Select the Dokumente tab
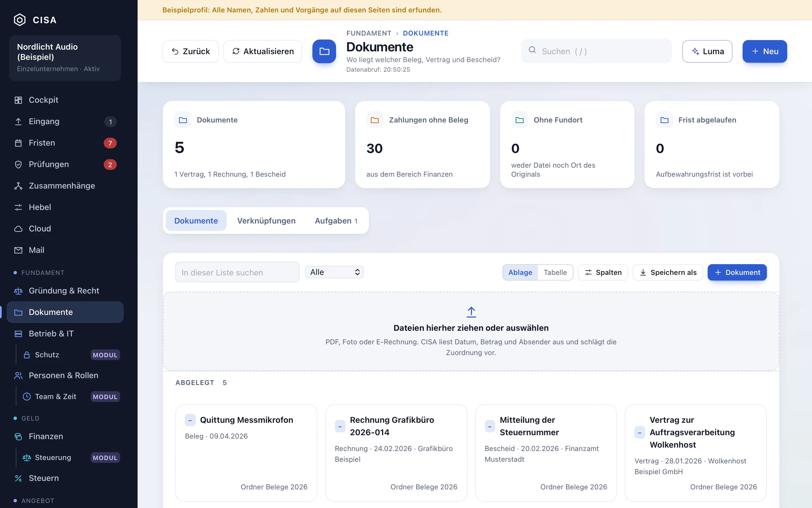The height and width of the screenshot is (508, 812). (x=196, y=221)
